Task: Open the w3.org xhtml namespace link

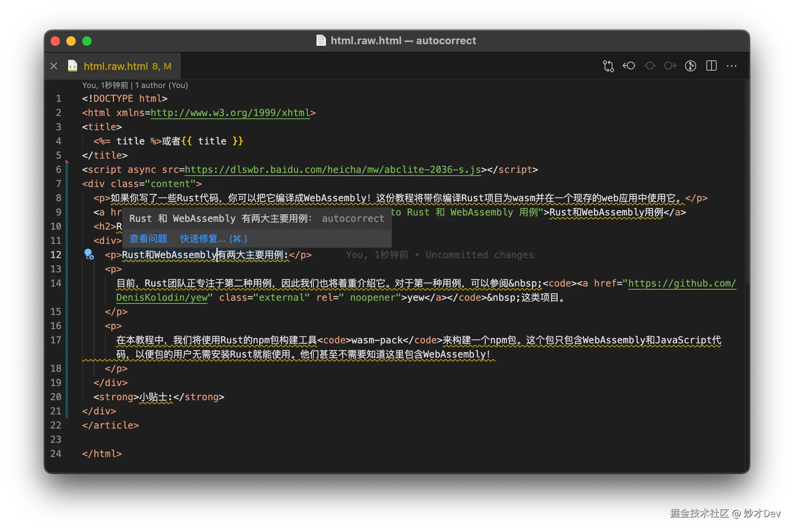Action: tap(230, 113)
